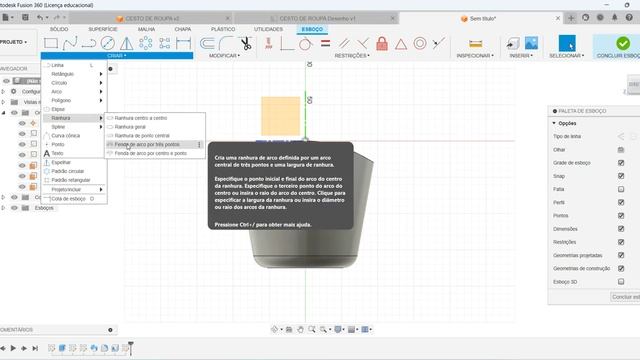Select the offset tool icon

pyautogui.click(x=207, y=43)
